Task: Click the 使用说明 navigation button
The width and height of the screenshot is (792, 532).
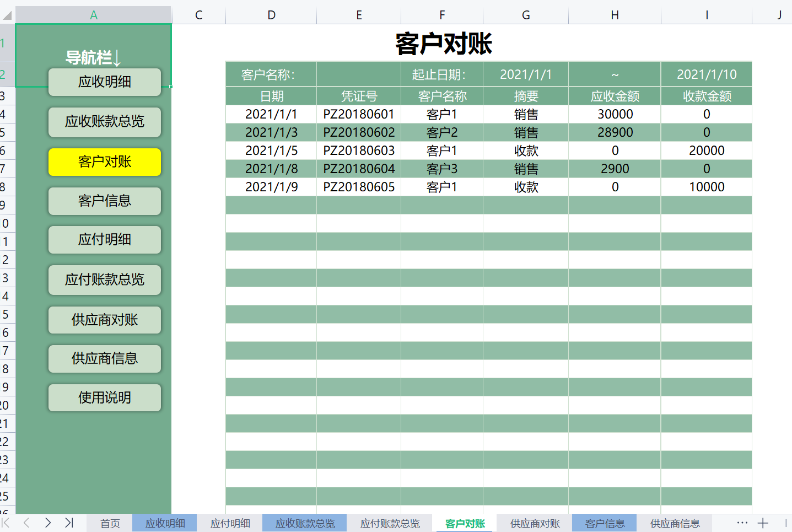Action: [104, 397]
